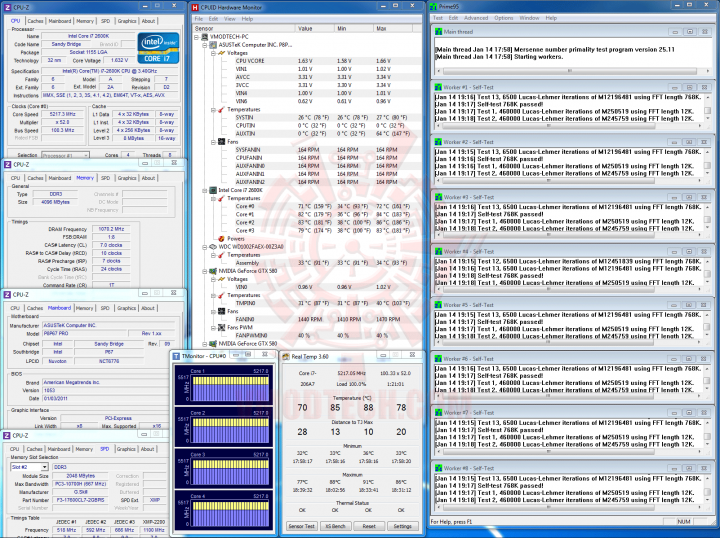This screenshot has height=538, width=720.
Task: Select About tab in CPU-Z Mainboard window
Action: click(148, 308)
